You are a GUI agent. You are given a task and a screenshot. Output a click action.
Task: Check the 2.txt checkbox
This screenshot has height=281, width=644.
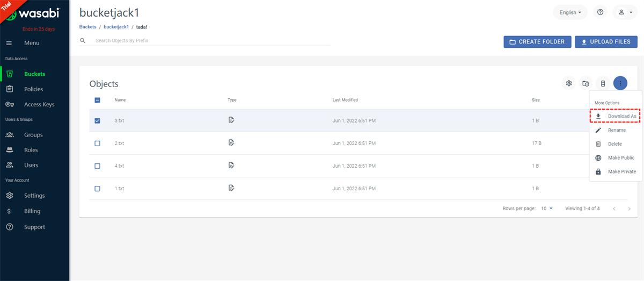tap(97, 143)
